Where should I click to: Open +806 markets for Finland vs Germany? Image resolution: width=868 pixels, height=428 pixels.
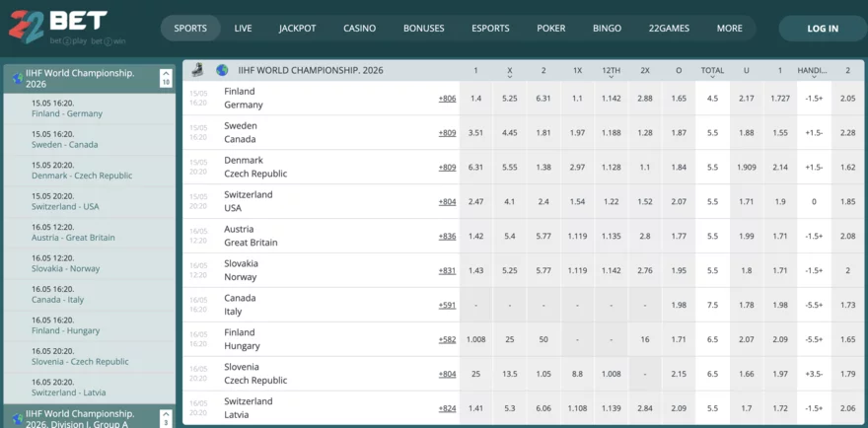tap(447, 99)
